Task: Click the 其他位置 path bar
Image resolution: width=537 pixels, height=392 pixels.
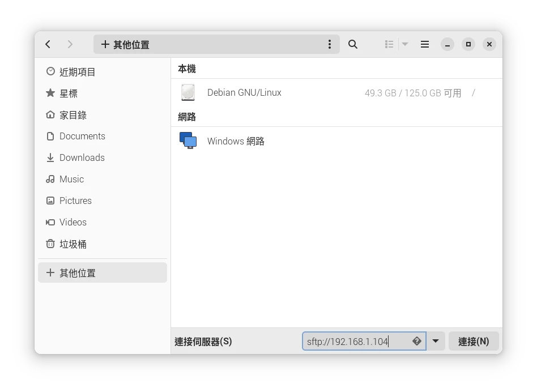Action: (x=216, y=44)
